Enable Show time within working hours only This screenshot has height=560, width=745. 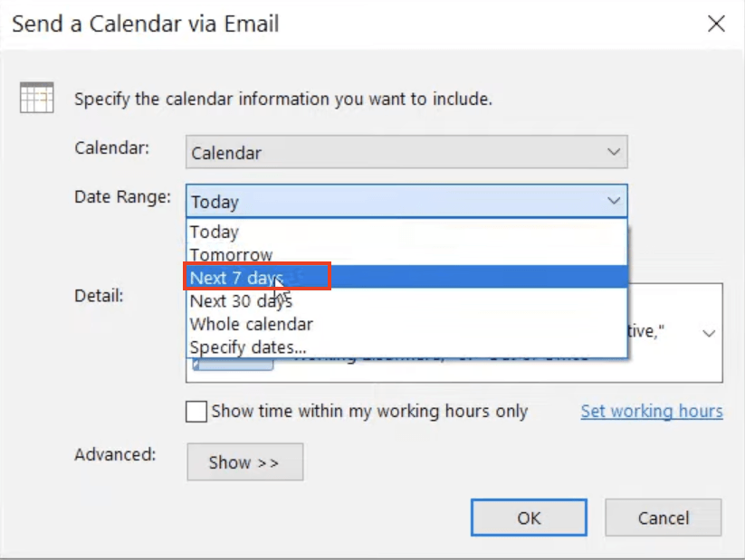[x=196, y=412]
